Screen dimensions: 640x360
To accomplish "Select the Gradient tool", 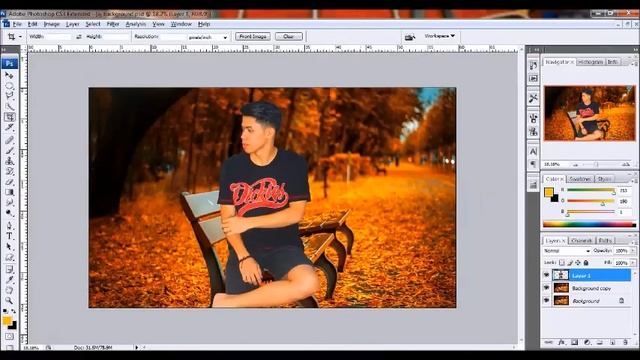I will (9, 192).
